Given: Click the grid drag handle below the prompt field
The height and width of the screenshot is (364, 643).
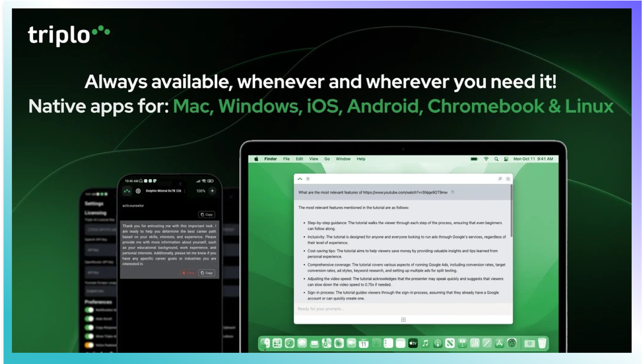Looking at the screenshot, I should [403, 320].
